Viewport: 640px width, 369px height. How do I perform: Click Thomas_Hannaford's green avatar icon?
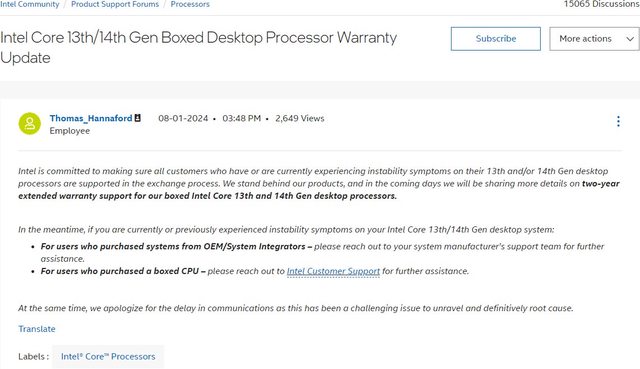29,124
